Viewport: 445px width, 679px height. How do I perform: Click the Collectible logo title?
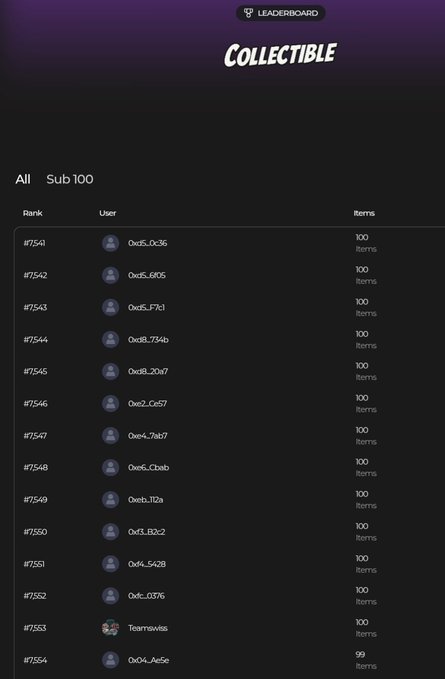point(281,55)
